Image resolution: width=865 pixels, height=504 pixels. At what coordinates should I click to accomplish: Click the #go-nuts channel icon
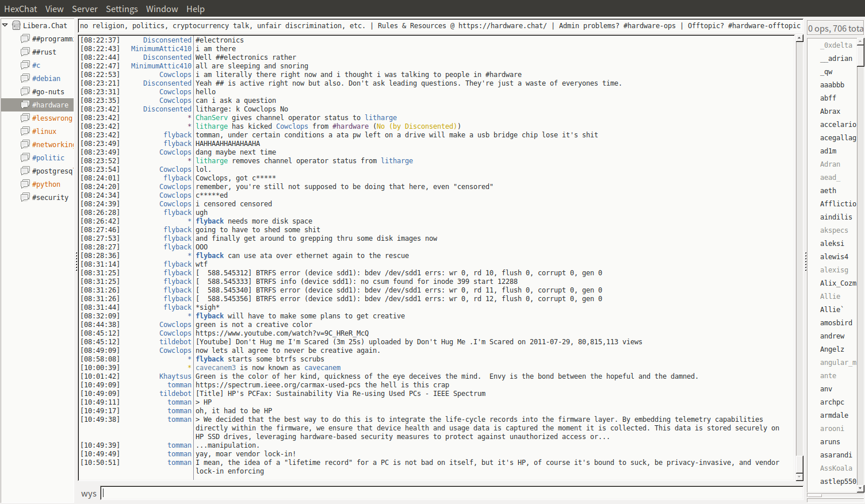point(25,91)
